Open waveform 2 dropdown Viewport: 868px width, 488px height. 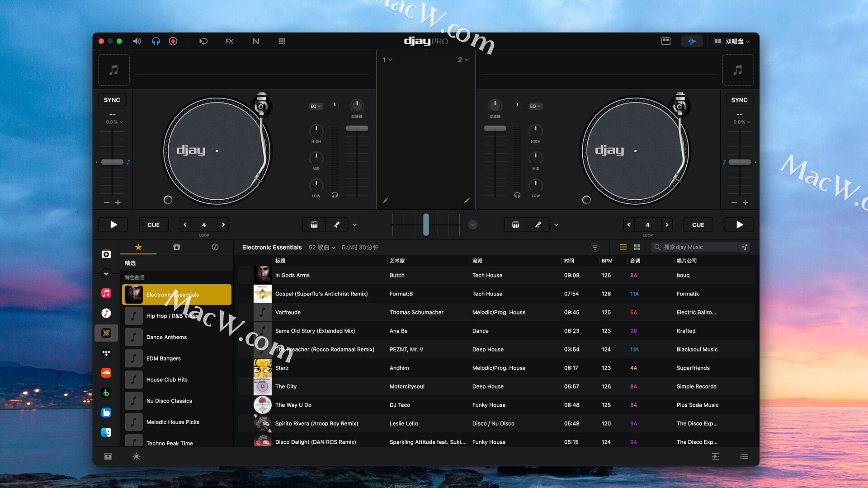[x=463, y=60]
